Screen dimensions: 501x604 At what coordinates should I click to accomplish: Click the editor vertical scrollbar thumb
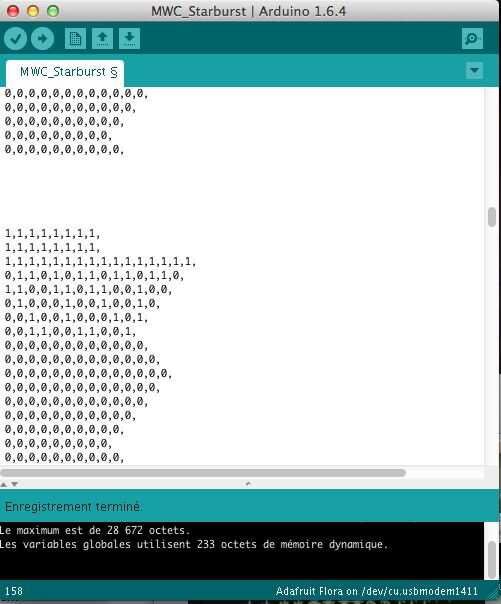pos(492,217)
